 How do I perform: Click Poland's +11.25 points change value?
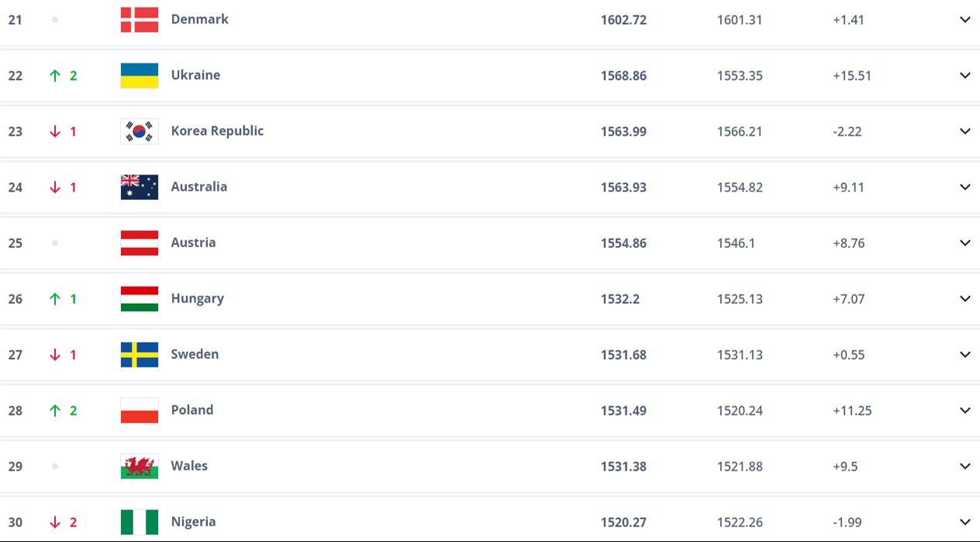coord(852,411)
